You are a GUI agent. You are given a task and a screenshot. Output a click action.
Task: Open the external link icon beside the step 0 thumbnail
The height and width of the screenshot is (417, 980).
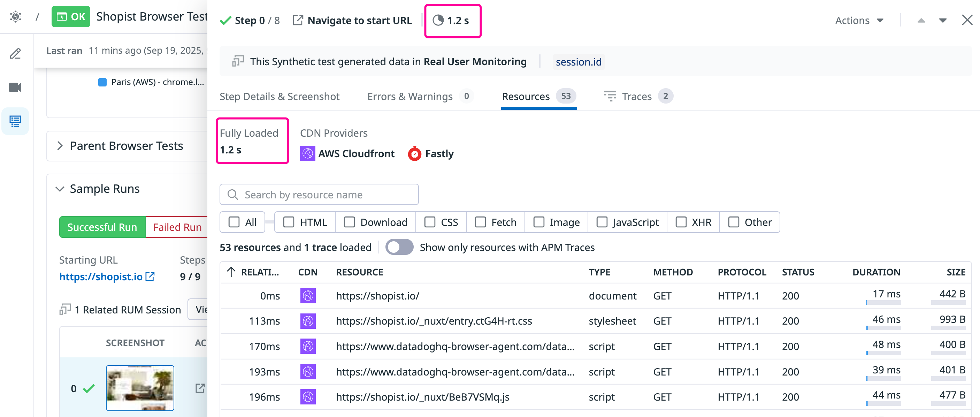pos(200,388)
